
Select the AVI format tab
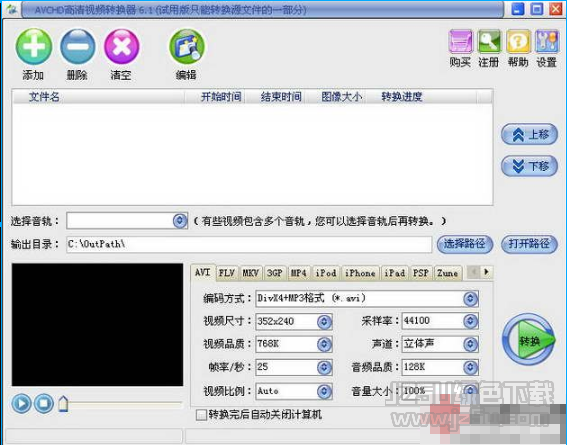click(x=202, y=272)
